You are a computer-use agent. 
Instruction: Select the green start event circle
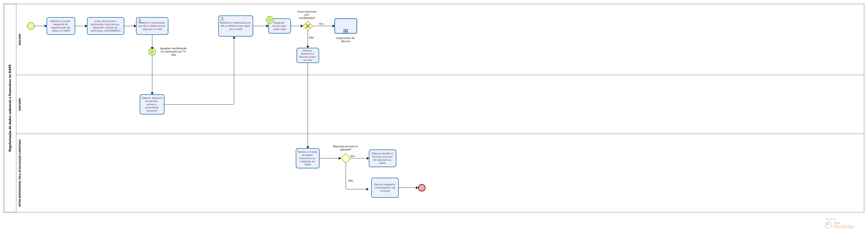pos(31,26)
